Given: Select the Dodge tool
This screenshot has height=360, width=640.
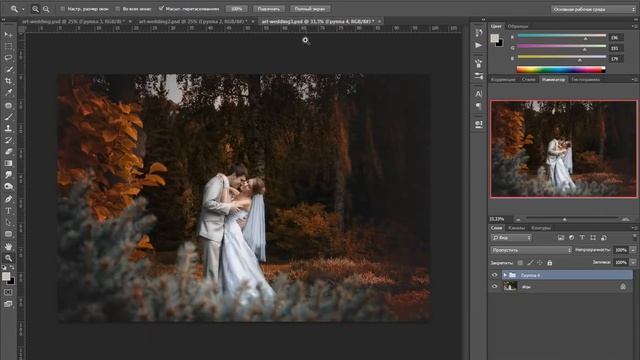Looking at the screenshot, I should (x=8, y=187).
